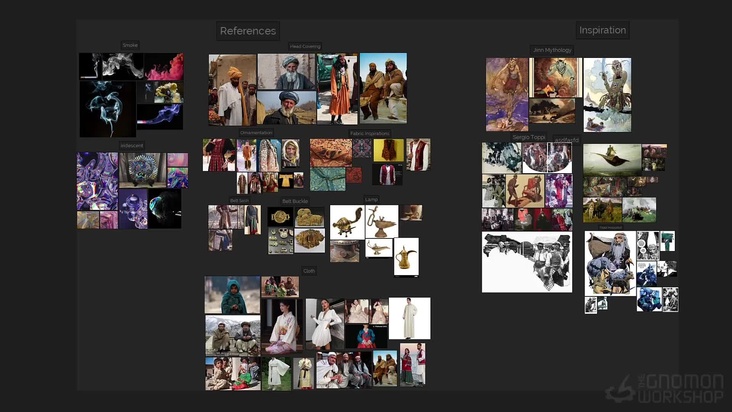Click the Iridescent group label

(x=132, y=146)
